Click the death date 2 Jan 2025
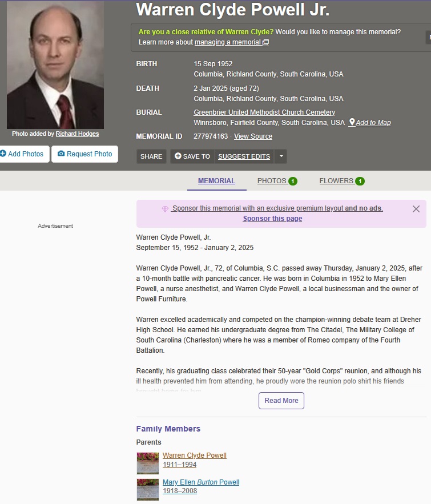Image resolution: width=431 pixels, height=504 pixels. (211, 88)
